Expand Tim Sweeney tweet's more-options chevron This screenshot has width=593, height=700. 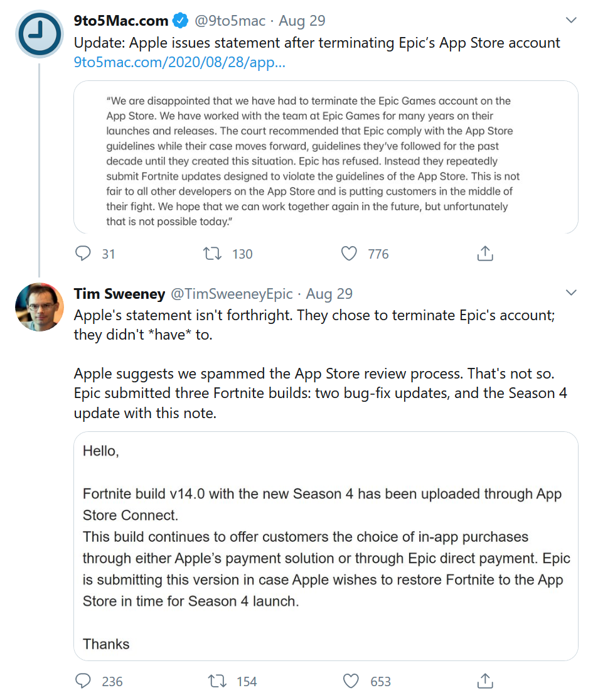[x=571, y=293]
